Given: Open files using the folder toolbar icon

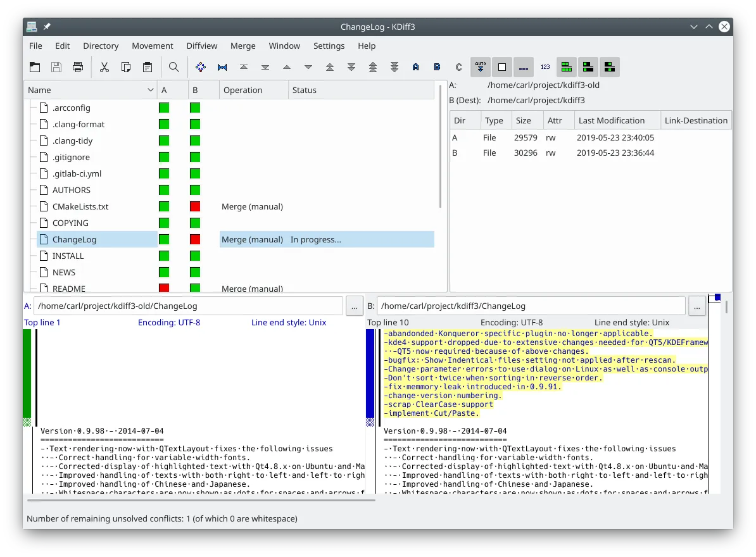Looking at the screenshot, I should [35, 66].
